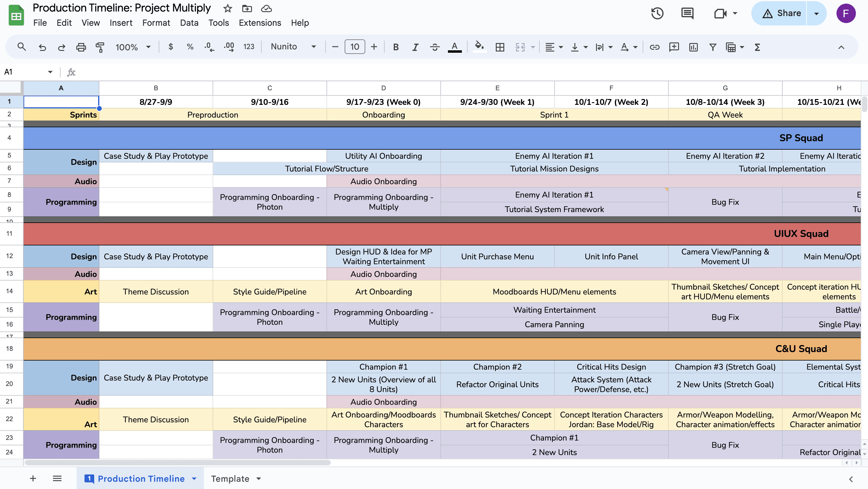Click the print icon
Screen dimensions: 868x489
(81, 47)
